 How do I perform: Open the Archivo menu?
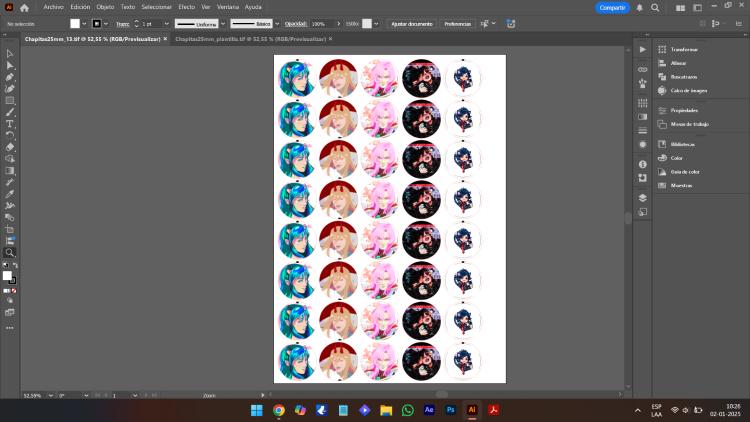tap(53, 7)
